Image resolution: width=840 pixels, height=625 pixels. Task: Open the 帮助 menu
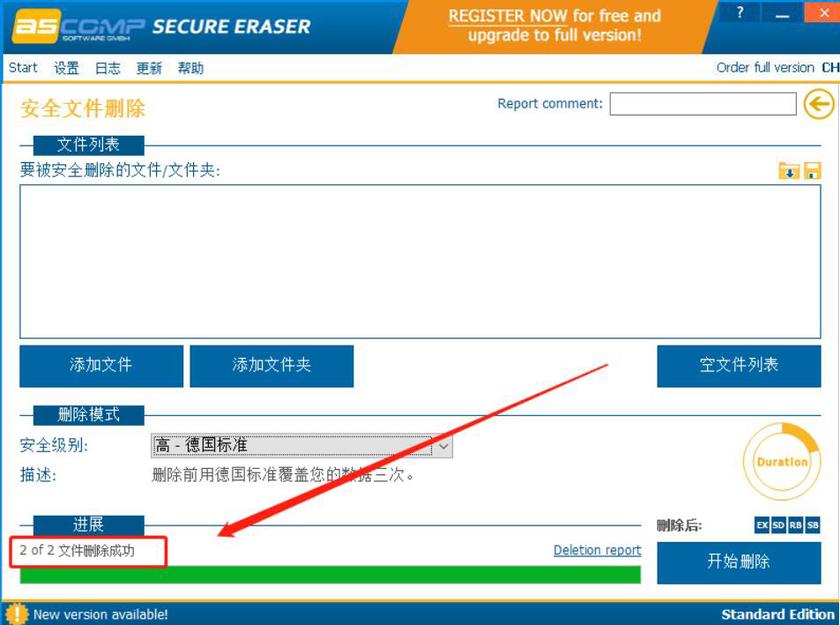coord(190,68)
